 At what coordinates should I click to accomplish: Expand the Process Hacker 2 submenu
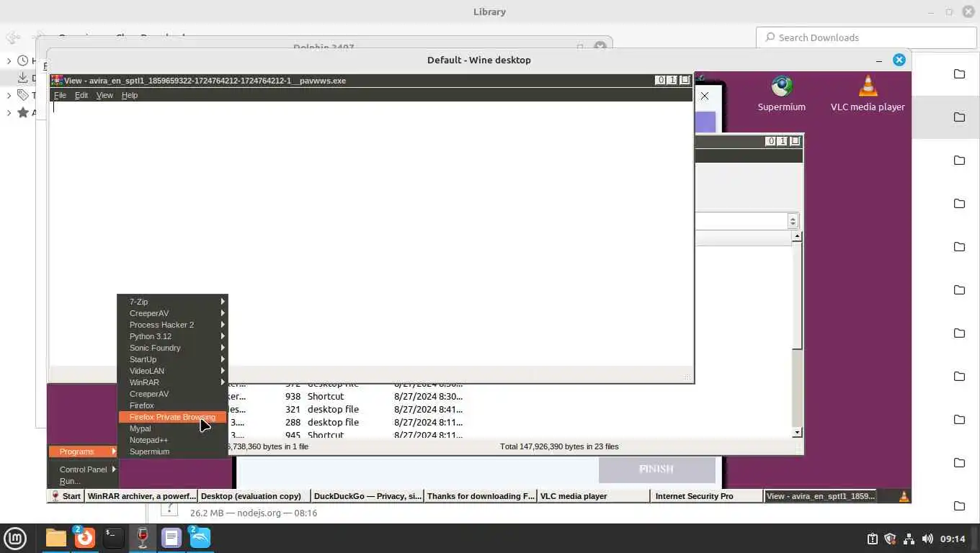coord(172,325)
